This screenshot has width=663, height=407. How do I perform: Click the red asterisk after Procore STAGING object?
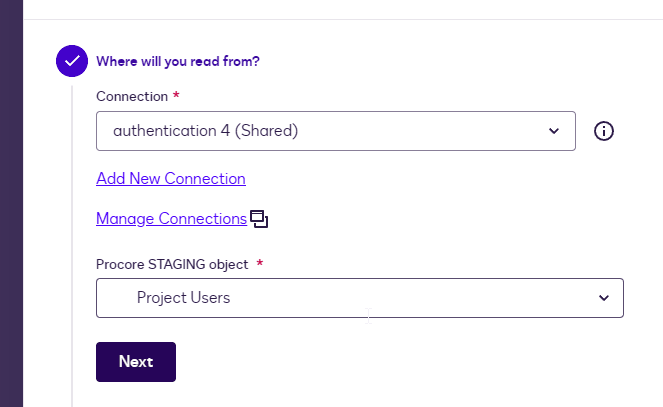click(260, 263)
